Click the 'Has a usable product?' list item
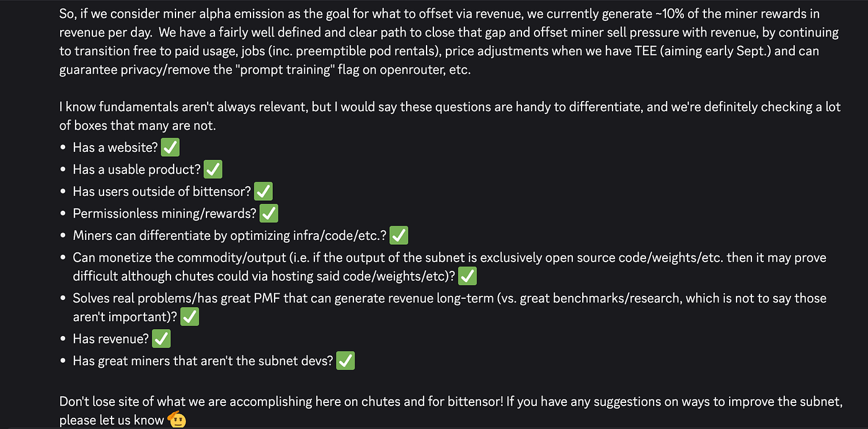 137,169
